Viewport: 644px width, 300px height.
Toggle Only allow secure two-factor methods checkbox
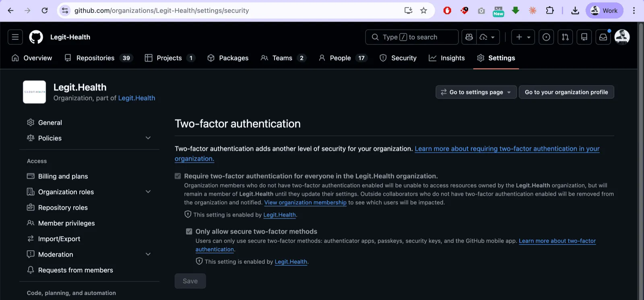(x=189, y=232)
